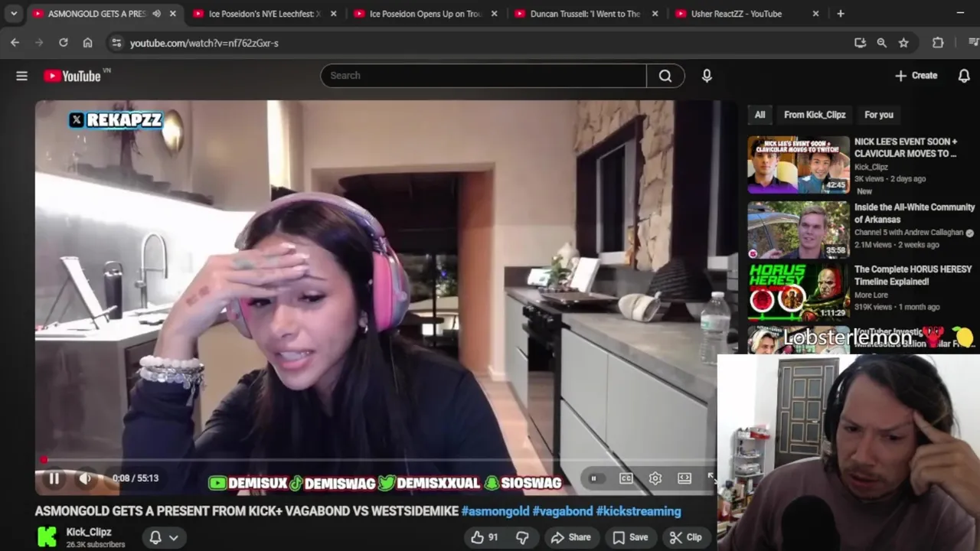Share this video

(x=571, y=537)
